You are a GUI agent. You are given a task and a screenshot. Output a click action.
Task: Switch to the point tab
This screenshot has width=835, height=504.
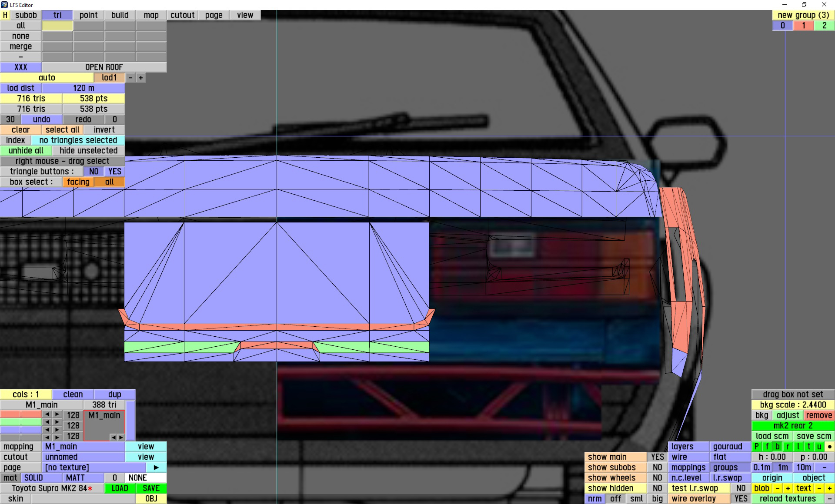coord(88,15)
